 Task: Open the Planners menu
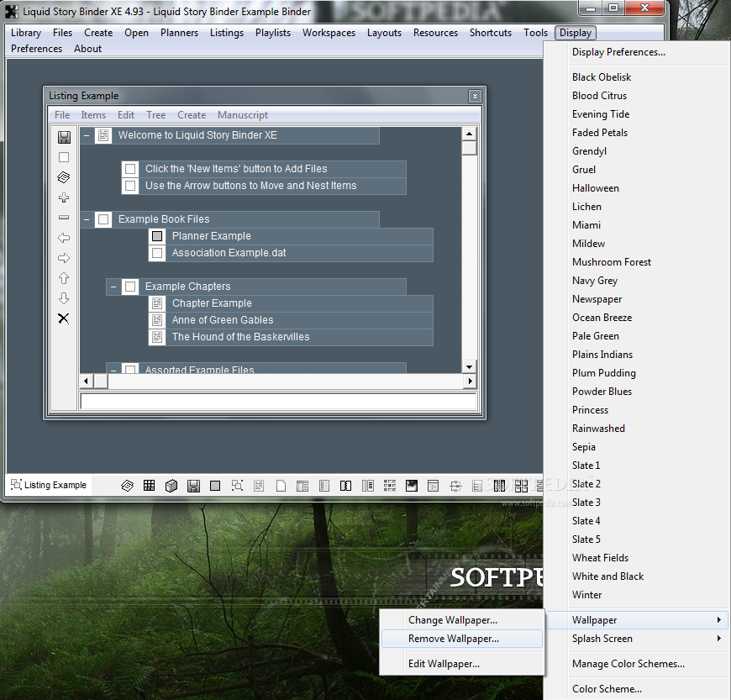[179, 33]
